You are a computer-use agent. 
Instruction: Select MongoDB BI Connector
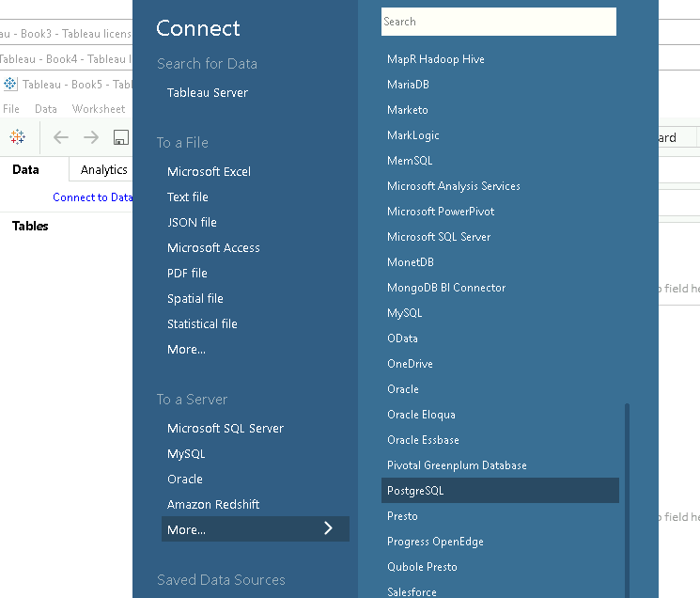click(x=446, y=288)
